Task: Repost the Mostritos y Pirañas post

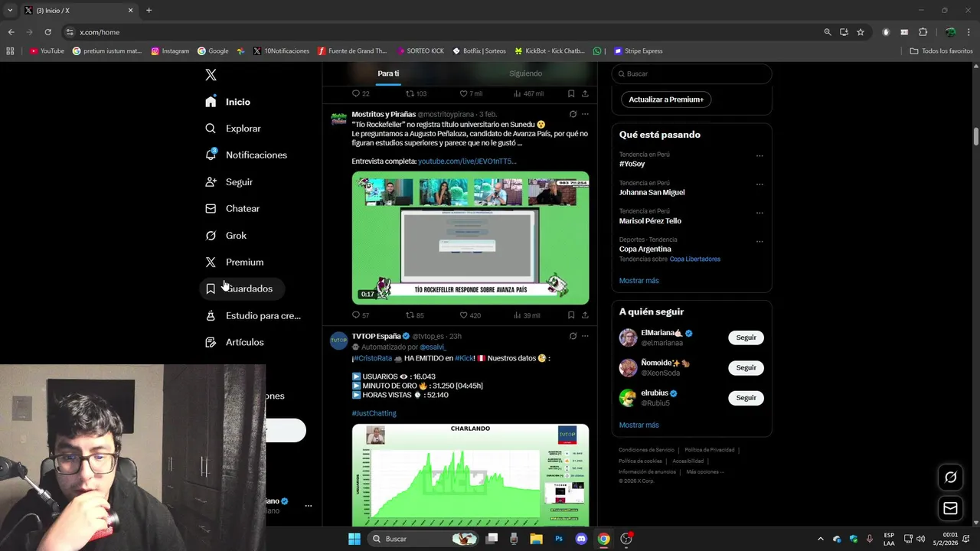Action: click(414, 315)
